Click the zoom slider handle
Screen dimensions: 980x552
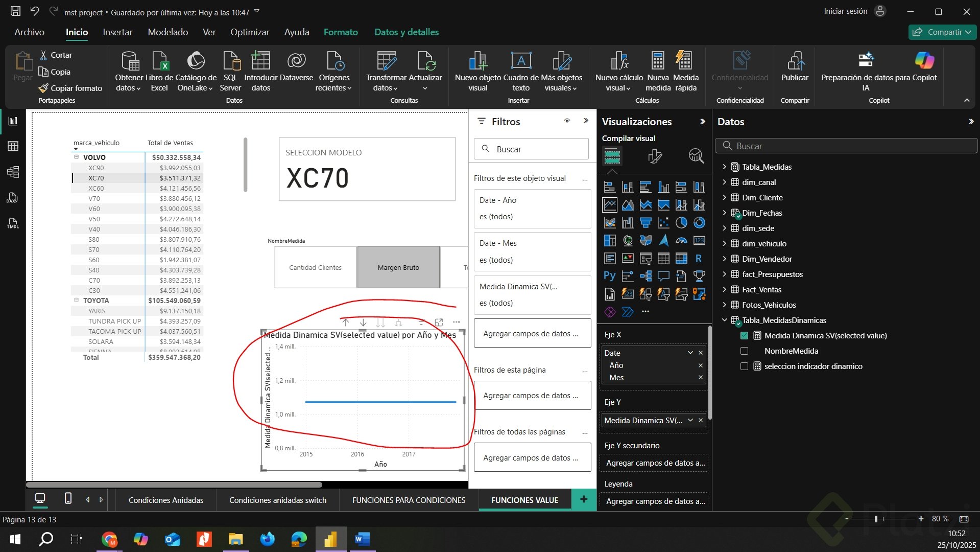pyautogui.click(x=876, y=519)
